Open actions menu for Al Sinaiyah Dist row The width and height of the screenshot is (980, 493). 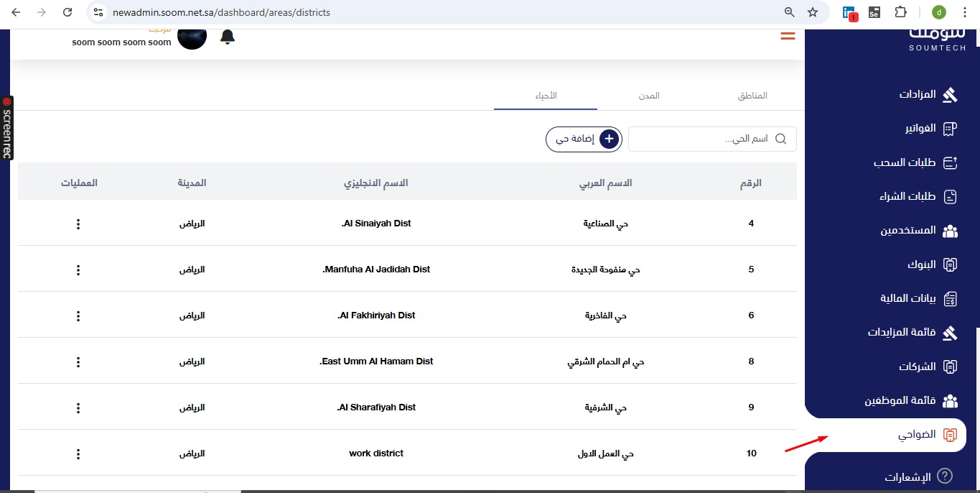(x=78, y=224)
